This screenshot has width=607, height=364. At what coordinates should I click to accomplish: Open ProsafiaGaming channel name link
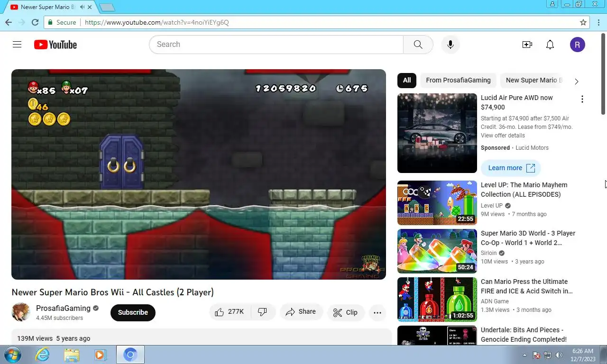pos(63,308)
